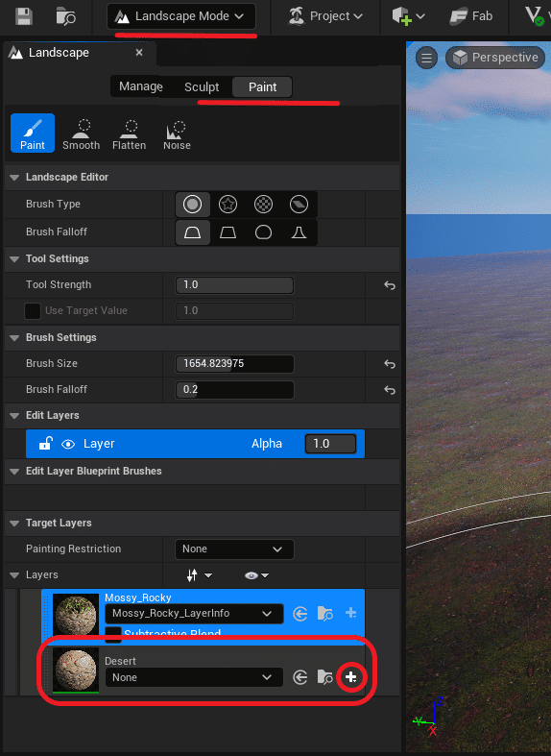
Task: Enable the Use Target Value checkbox
Action: click(33, 311)
